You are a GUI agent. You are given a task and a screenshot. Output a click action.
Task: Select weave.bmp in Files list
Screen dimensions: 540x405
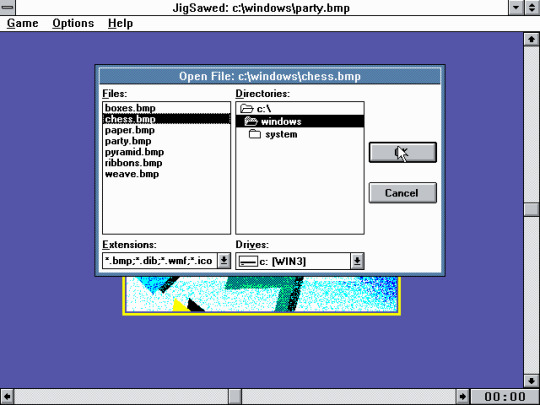166,174
